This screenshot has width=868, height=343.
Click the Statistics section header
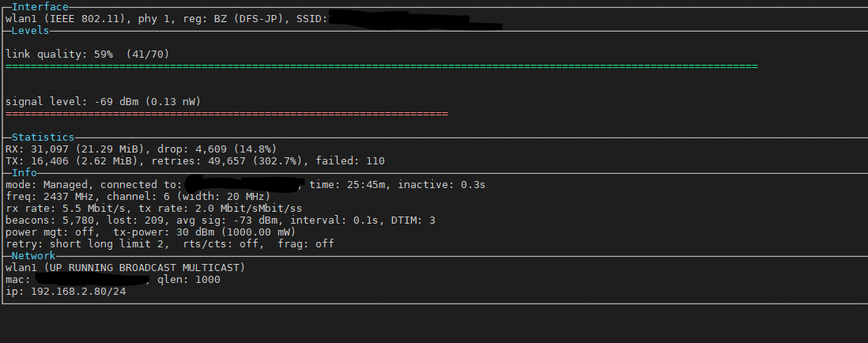tap(43, 138)
